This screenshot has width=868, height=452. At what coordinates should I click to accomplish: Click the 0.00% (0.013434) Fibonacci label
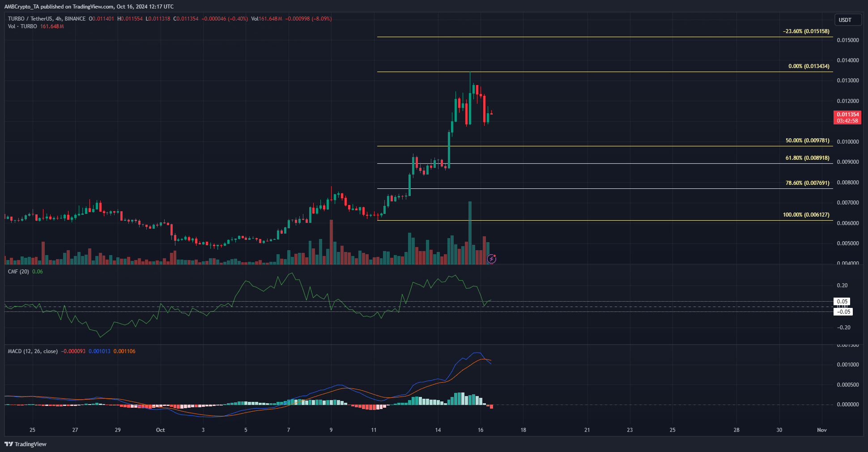pyautogui.click(x=809, y=66)
